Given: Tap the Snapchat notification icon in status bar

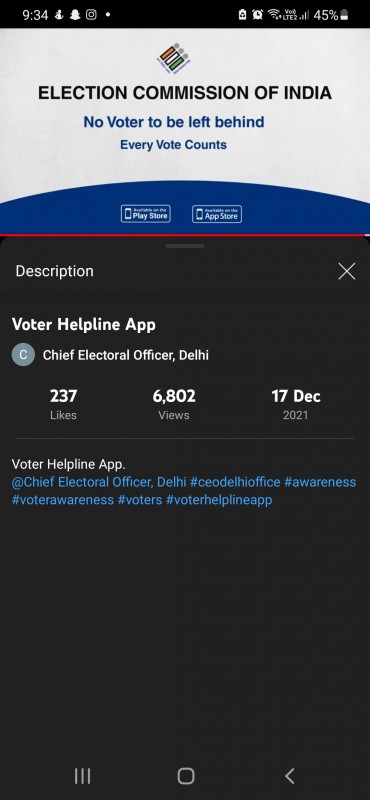Looking at the screenshot, I should [x=75, y=15].
